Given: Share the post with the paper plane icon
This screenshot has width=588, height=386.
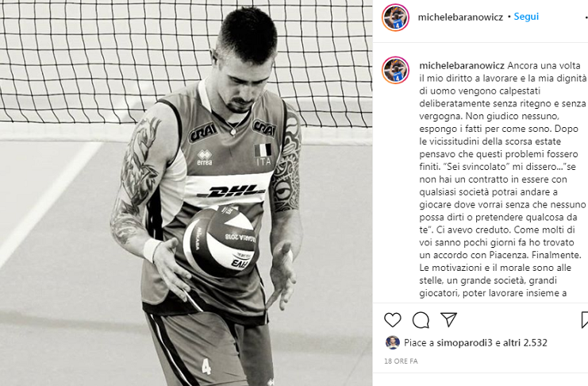Looking at the screenshot, I should [448, 319].
